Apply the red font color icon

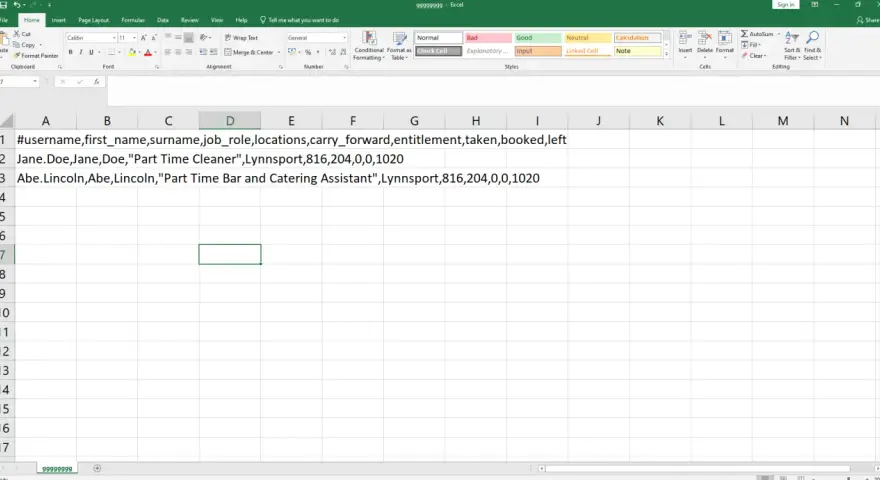point(148,52)
